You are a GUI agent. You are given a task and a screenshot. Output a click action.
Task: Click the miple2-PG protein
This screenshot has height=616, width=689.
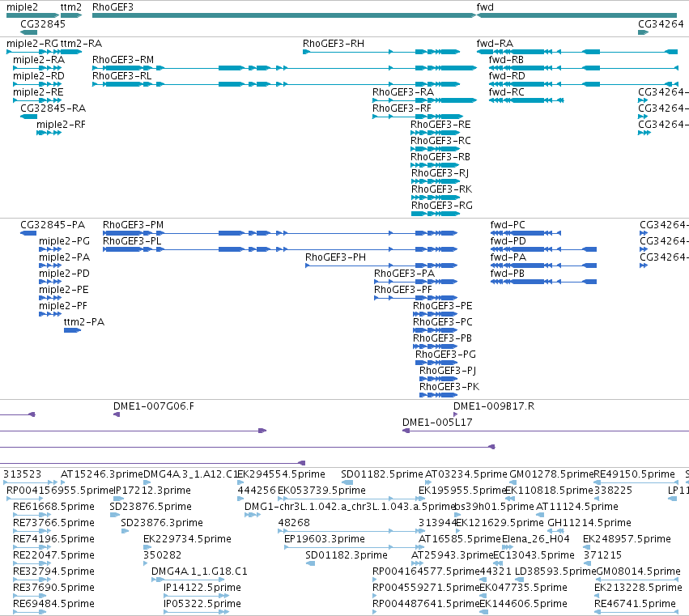50,249
